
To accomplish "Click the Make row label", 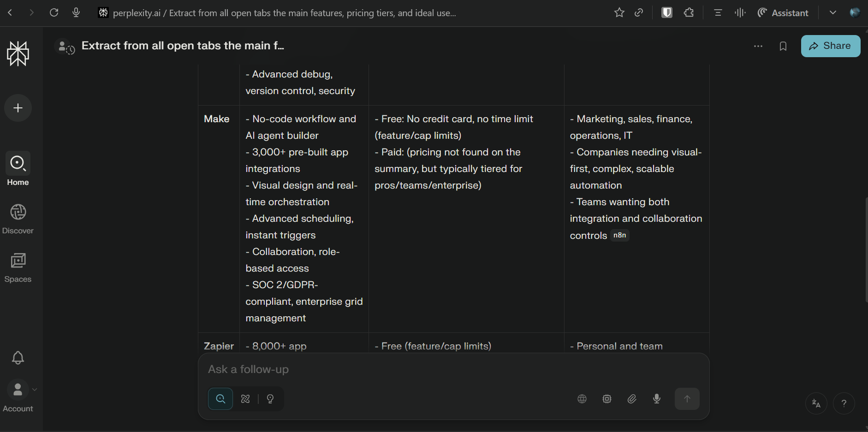I will pos(217,119).
